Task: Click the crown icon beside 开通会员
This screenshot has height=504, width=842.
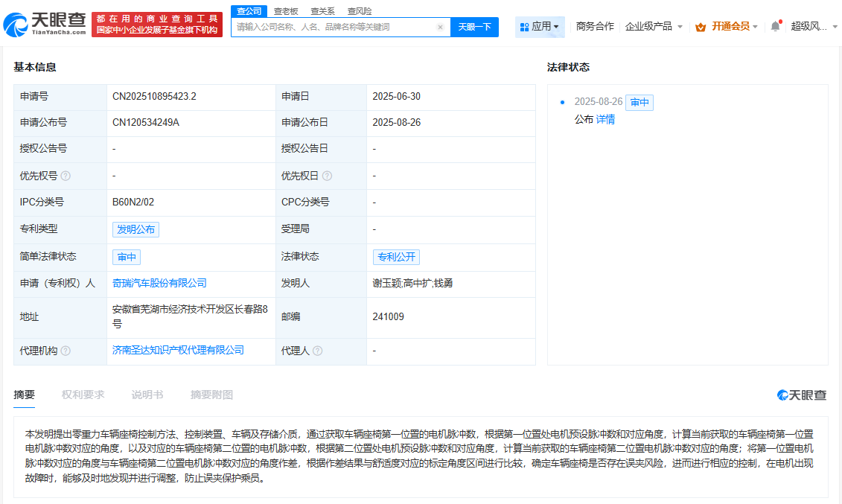Action: tap(700, 25)
